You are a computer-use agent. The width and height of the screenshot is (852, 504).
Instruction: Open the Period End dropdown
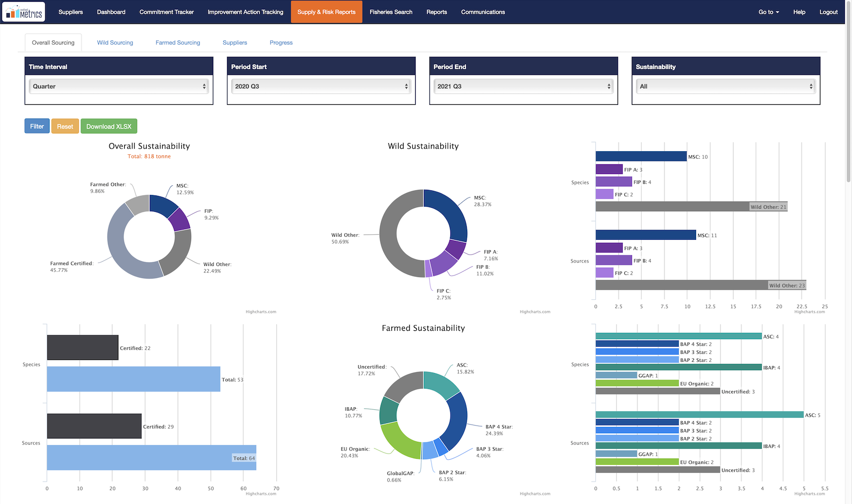pos(523,87)
